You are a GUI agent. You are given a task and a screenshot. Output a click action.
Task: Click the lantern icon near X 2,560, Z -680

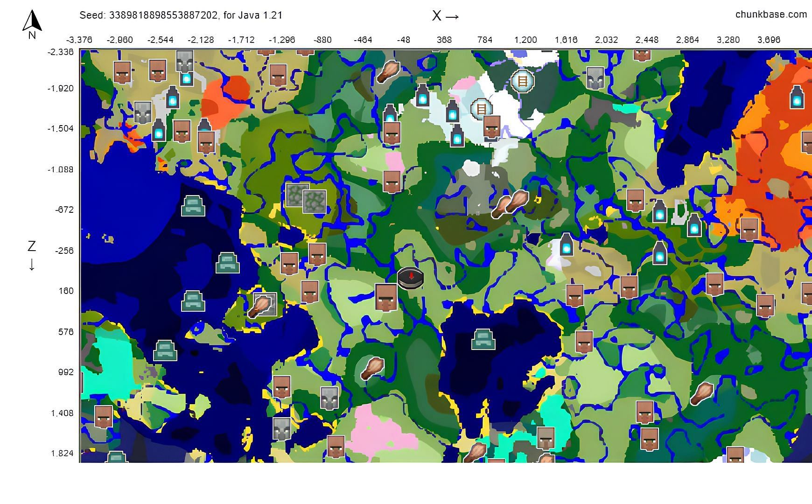click(x=659, y=211)
